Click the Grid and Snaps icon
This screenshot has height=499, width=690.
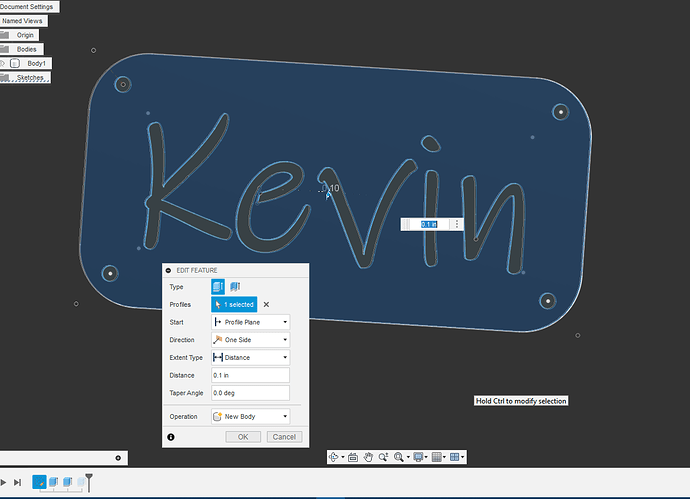click(x=437, y=457)
